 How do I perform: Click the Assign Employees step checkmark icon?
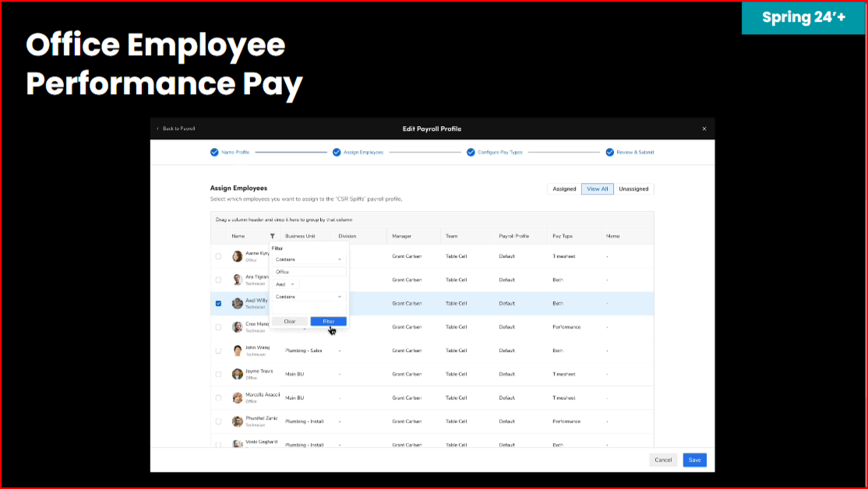click(x=337, y=152)
